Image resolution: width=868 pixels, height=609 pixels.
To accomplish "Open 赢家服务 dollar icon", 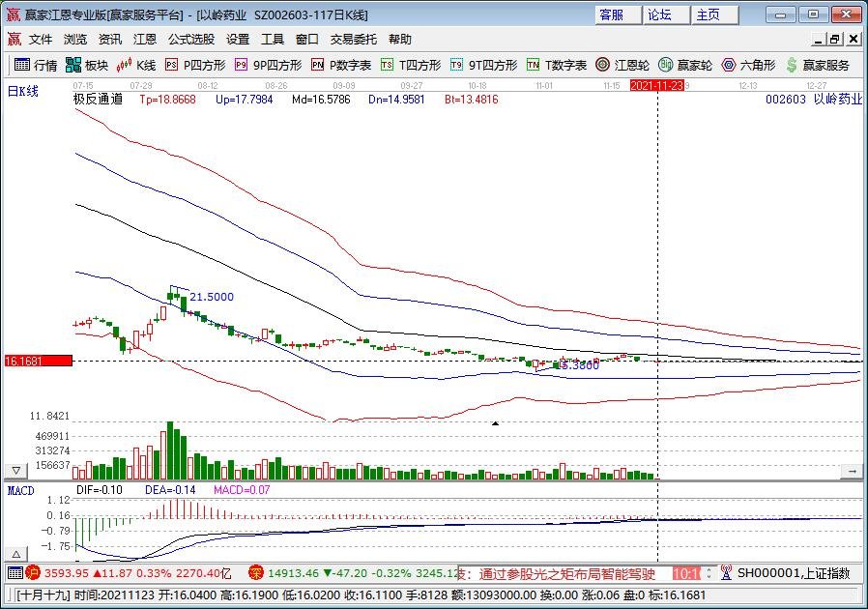I will click(792, 66).
